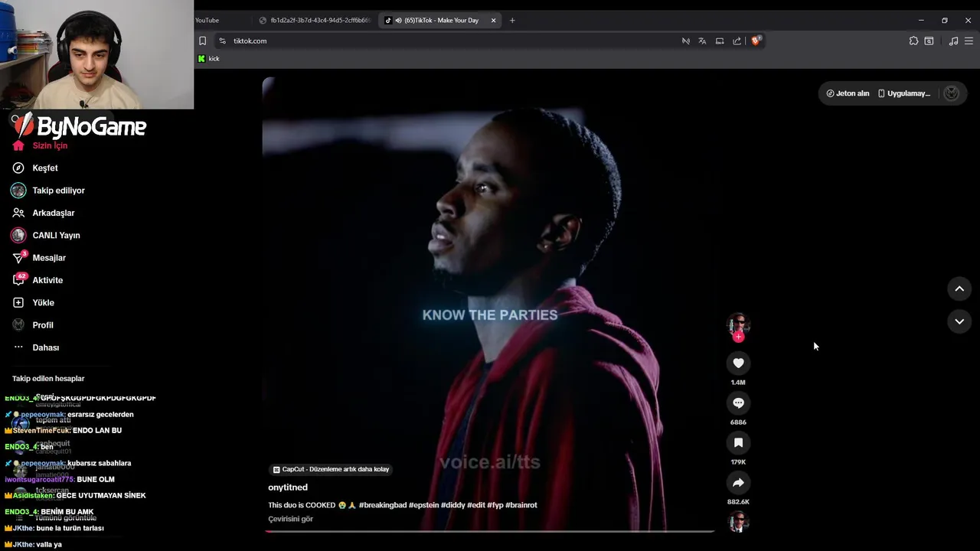Go to previous video with up chevron
980x551 pixels.
click(x=959, y=289)
